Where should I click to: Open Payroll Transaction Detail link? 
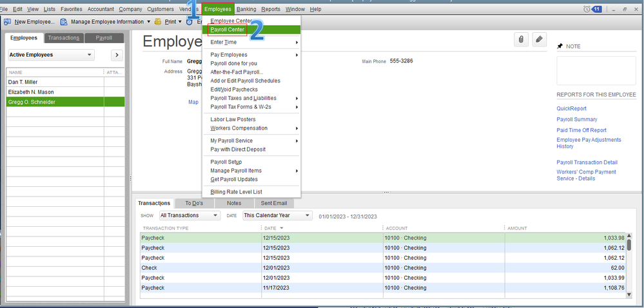[587, 162]
